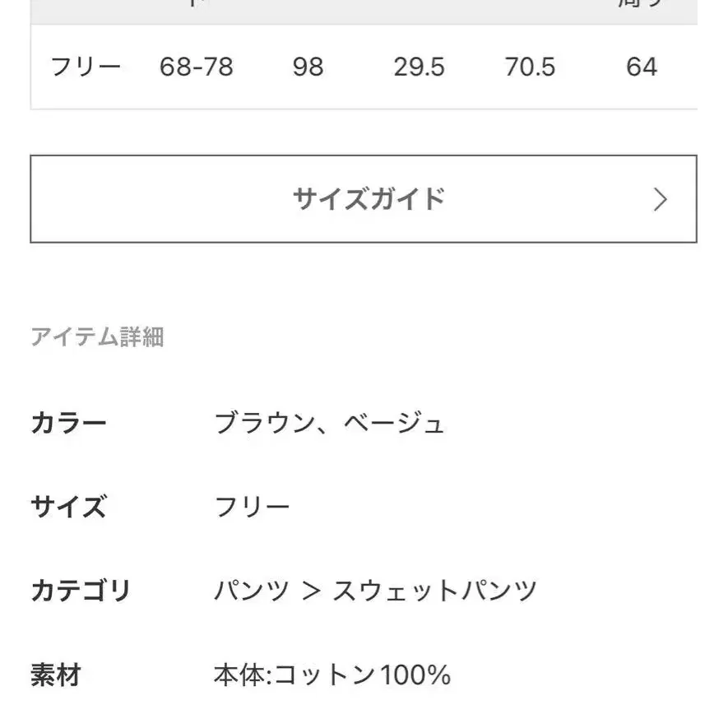
Task: Click the 68-78 measurement in size table
Action: tap(197, 67)
